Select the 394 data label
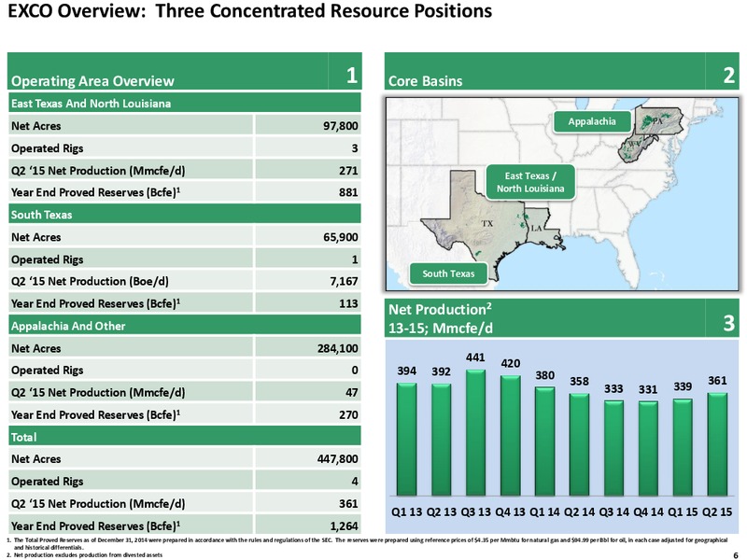The image size is (747, 560). pyautogui.click(x=406, y=371)
